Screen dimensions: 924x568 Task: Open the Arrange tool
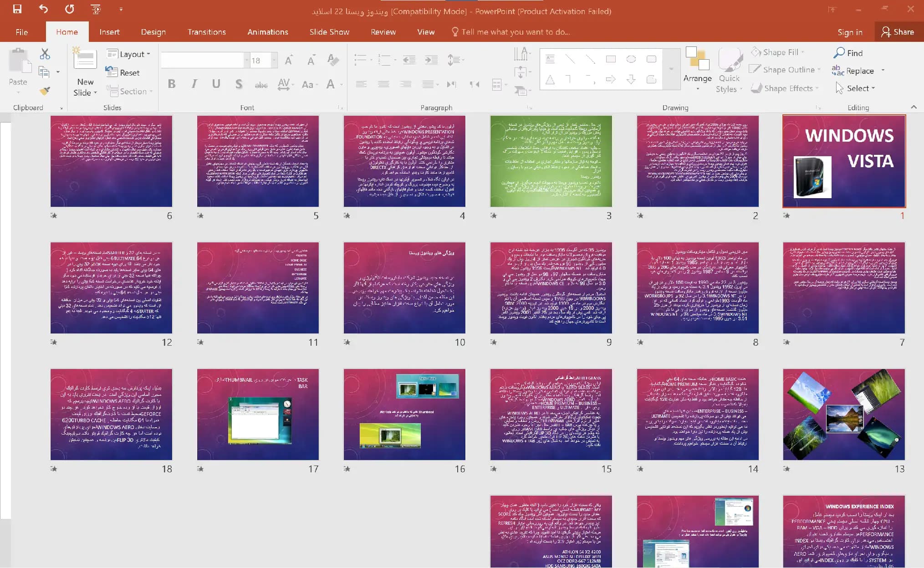click(697, 68)
